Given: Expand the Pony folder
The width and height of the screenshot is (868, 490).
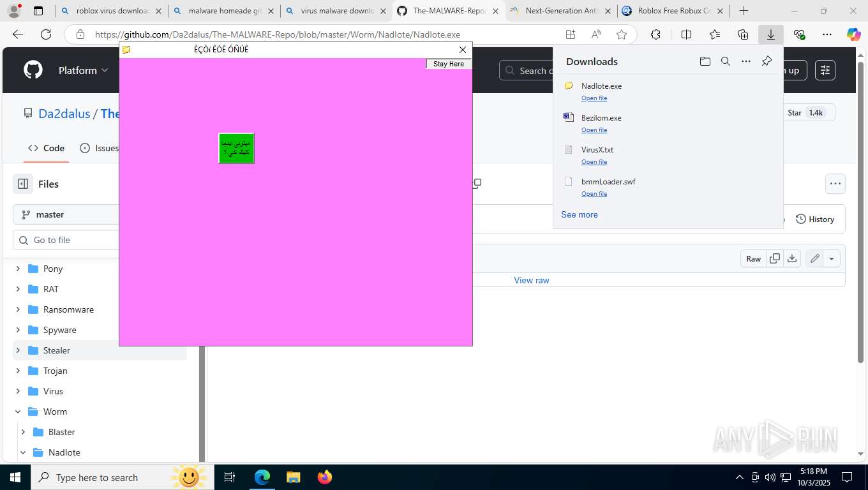Looking at the screenshot, I should click(18, 269).
